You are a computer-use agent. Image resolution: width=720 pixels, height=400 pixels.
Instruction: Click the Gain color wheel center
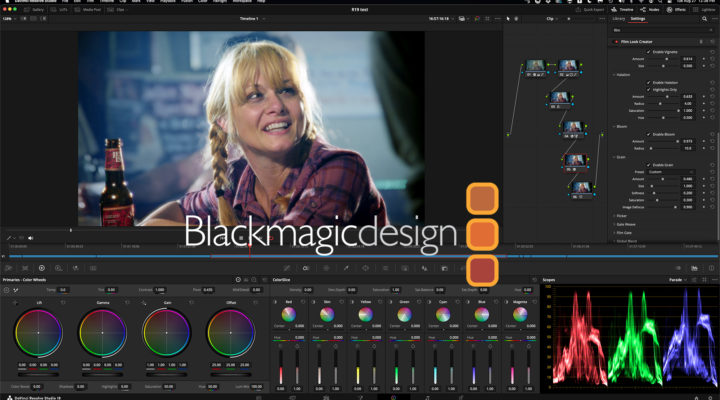tap(166, 332)
